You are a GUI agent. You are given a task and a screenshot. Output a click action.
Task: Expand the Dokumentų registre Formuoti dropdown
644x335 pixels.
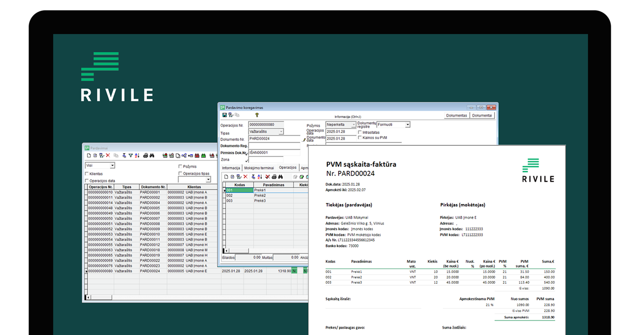pos(407,125)
